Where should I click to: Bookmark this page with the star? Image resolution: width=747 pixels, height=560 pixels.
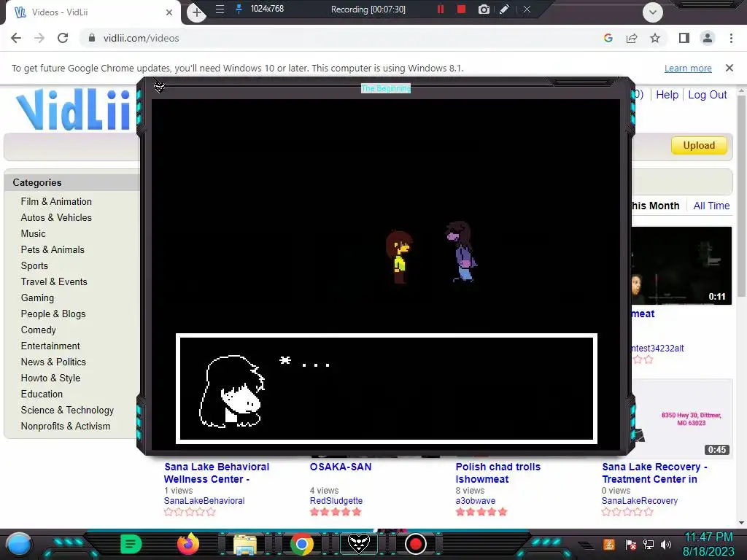655,38
